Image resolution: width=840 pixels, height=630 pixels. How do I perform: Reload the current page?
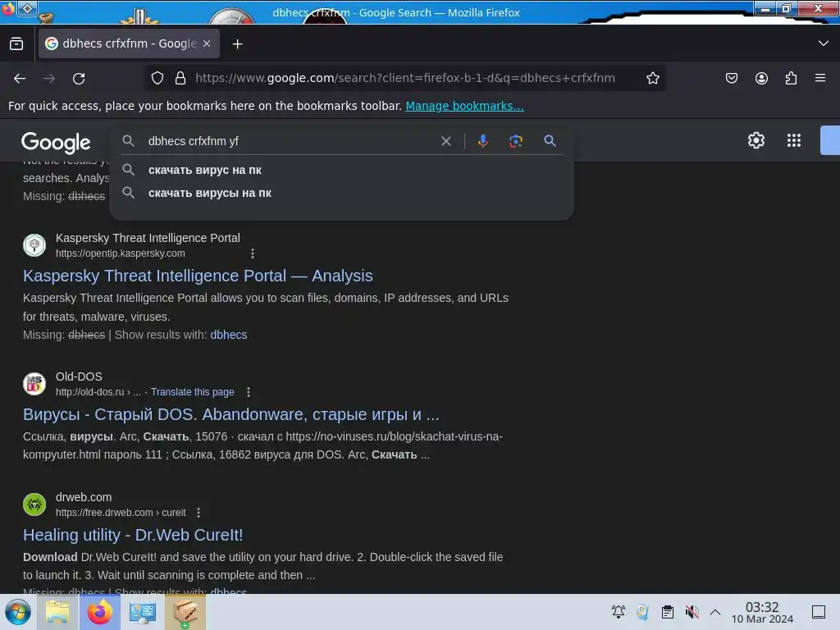pos(79,78)
